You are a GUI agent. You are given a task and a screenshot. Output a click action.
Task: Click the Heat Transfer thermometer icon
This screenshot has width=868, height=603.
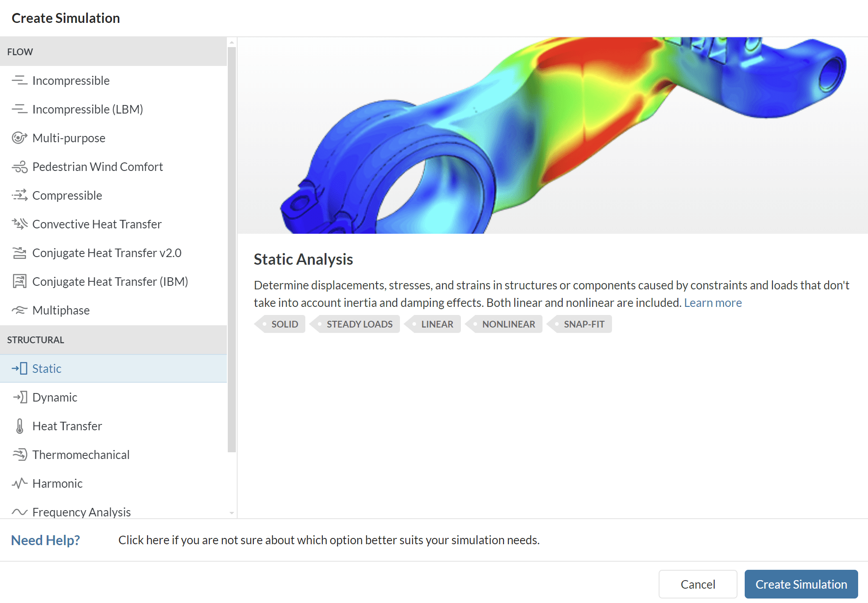[19, 426]
